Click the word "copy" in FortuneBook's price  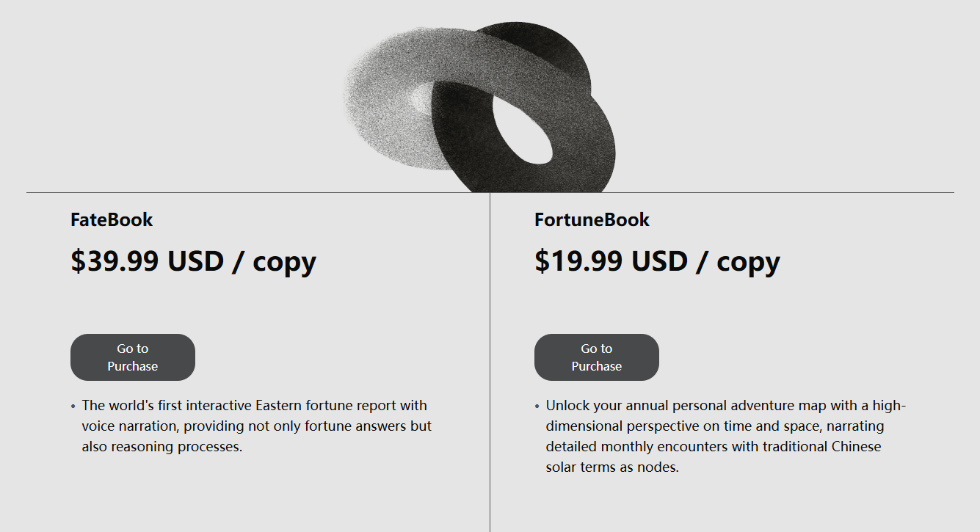tap(748, 261)
